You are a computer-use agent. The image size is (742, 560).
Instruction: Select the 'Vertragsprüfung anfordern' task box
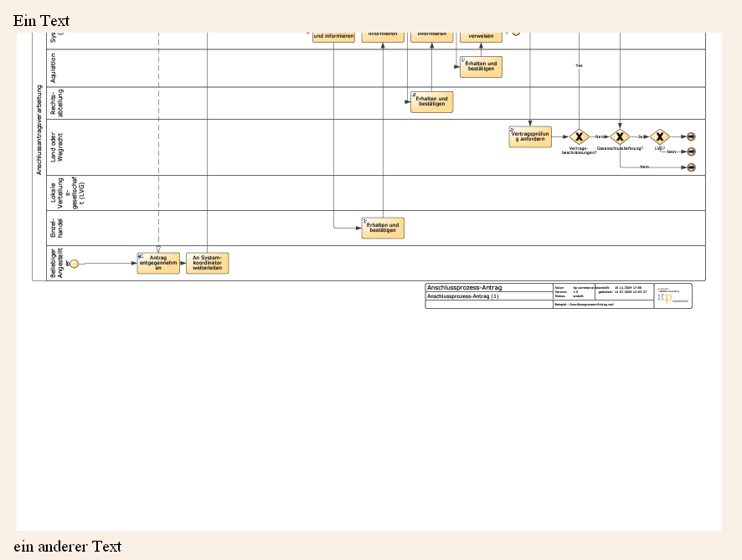point(530,136)
